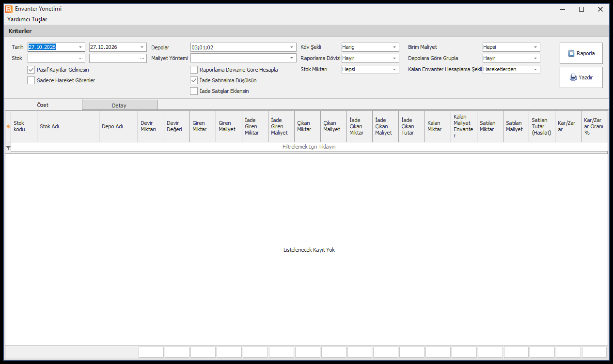Open the Raporlama Dövizi dropdown
The width and height of the screenshot is (613, 364).
394,58
